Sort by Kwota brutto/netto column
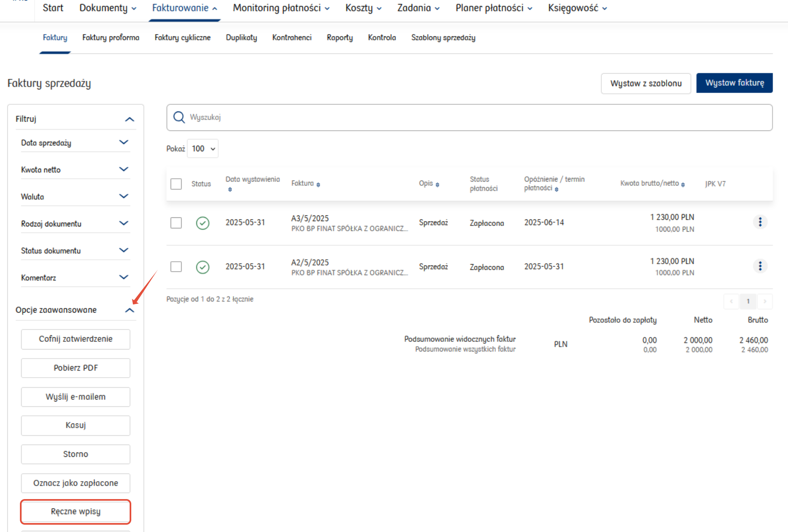The image size is (788, 532). click(x=683, y=185)
